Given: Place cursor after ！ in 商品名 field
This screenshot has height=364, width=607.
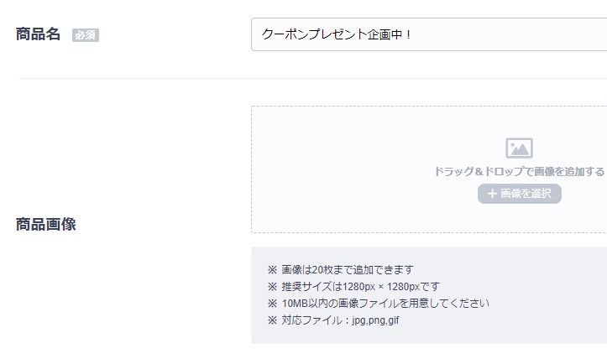Looking at the screenshot, I should [413, 34].
